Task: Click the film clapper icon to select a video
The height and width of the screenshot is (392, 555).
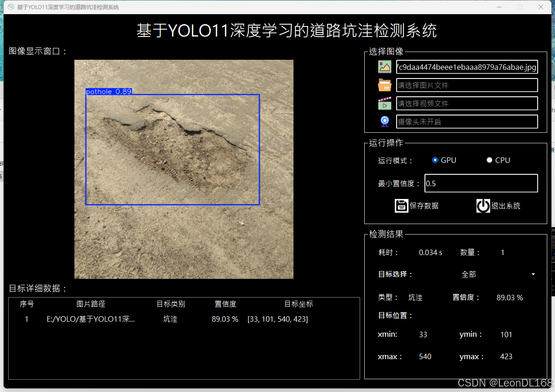Action: tap(384, 103)
